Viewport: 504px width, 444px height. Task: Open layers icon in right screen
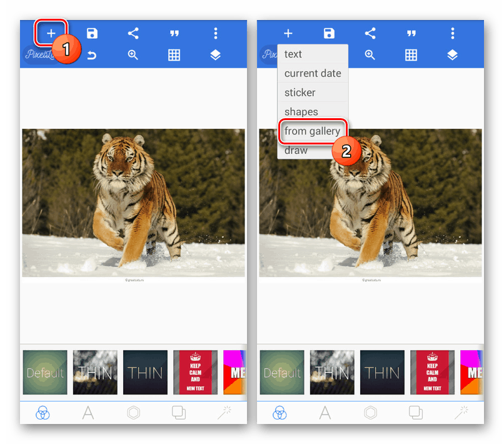click(452, 55)
